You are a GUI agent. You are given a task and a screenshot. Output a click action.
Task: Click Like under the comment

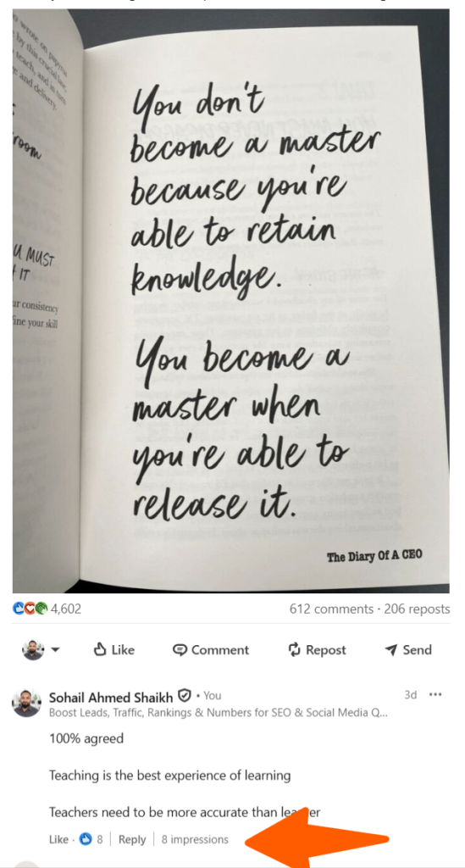pyautogui.click(x=58, y=840)
